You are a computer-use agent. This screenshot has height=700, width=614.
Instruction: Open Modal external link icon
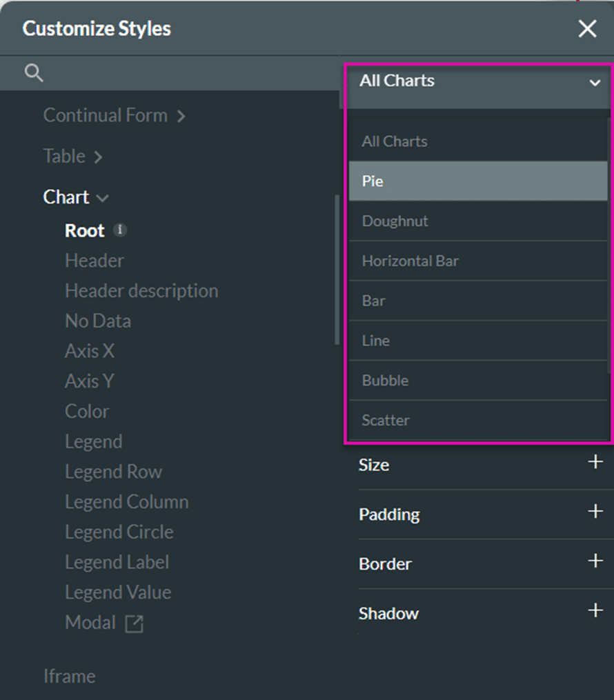(134, 623)
